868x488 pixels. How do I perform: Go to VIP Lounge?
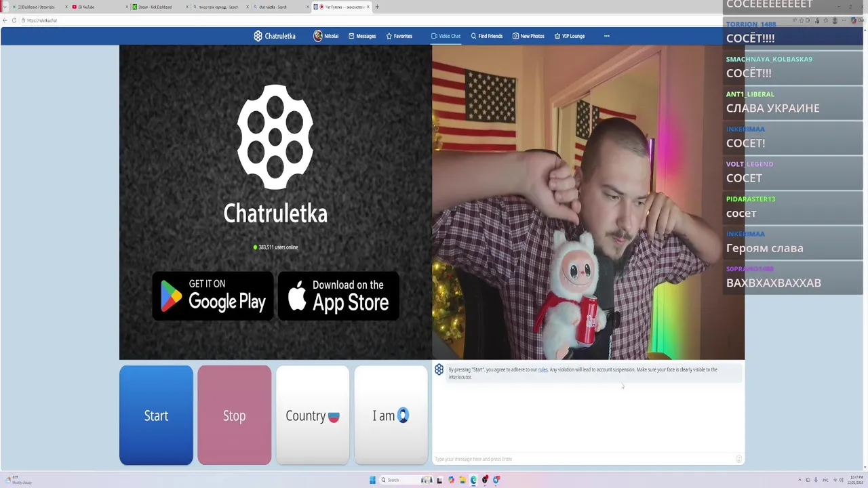pyautogui.click(x=570, y=36)
